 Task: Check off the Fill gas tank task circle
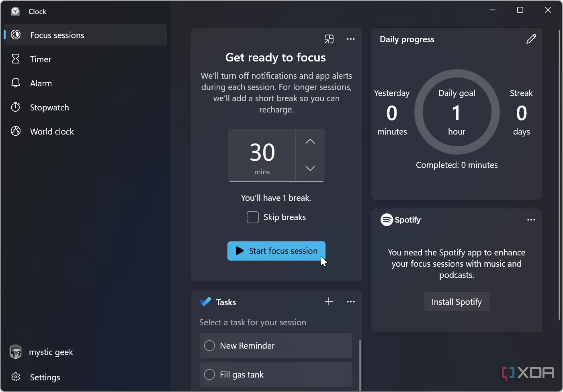click(209, 374)
